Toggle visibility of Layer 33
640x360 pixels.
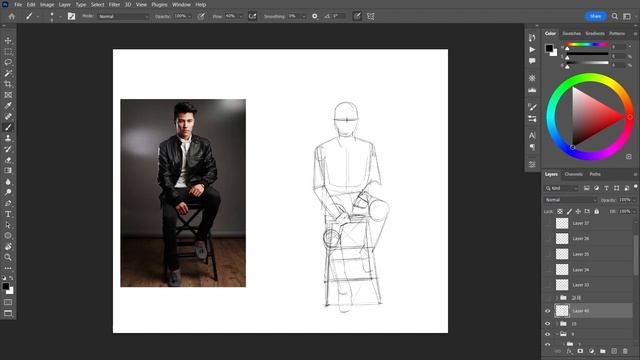pos(547,284)
